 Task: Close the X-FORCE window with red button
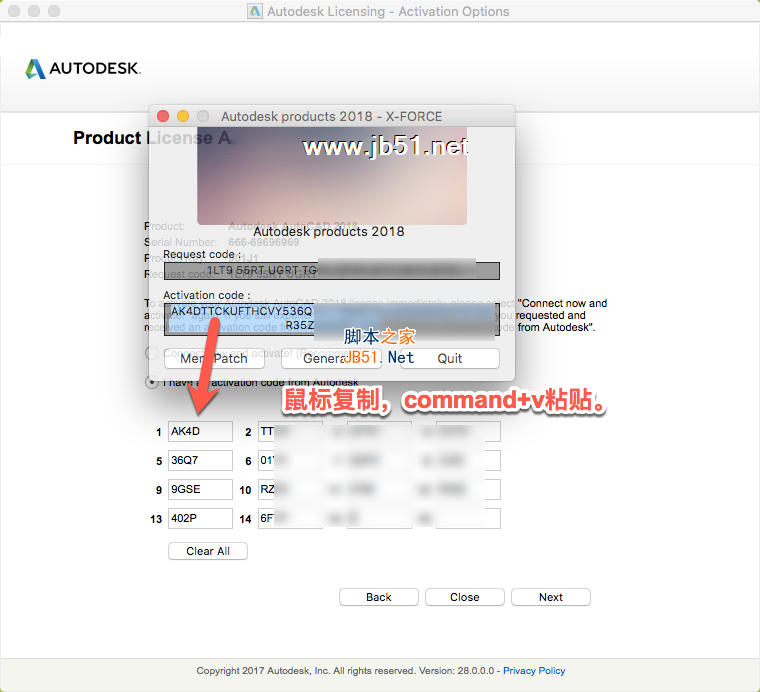point(163,116)
